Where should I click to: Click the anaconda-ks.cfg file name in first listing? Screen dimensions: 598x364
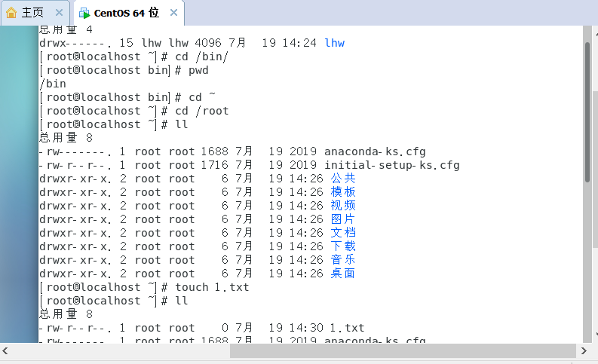(375, 151)
